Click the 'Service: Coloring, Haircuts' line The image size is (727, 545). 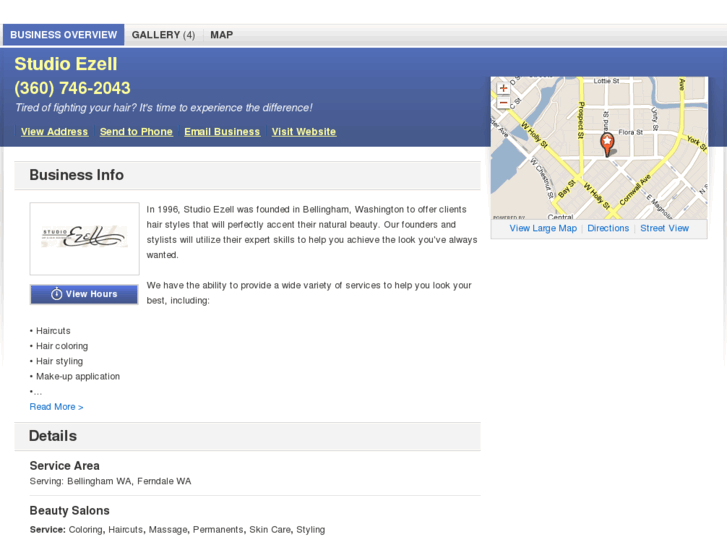pos(177,529)
